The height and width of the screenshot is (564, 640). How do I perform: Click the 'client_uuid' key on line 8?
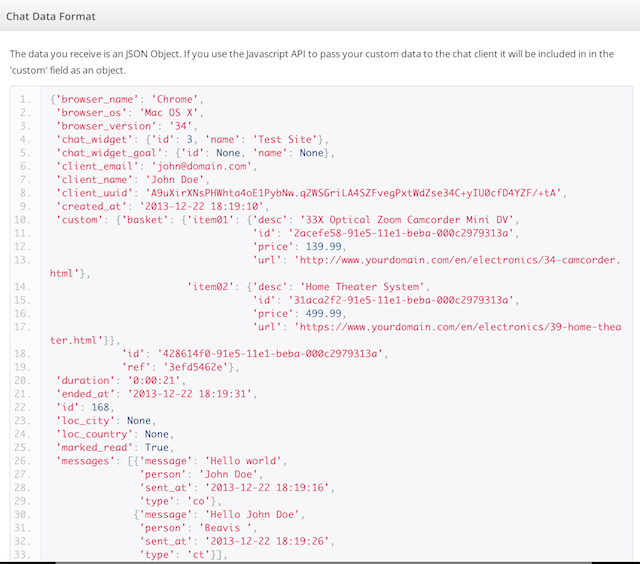[97, 192]
